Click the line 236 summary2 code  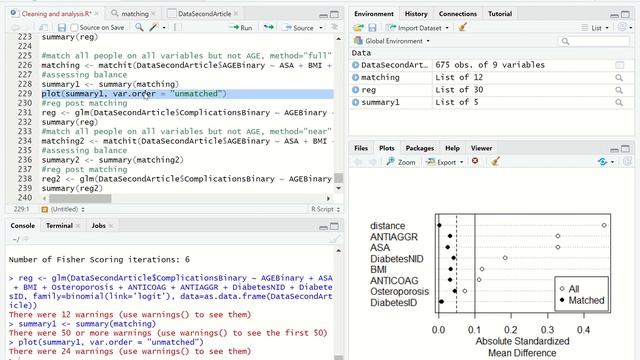(x=113, y=160)
